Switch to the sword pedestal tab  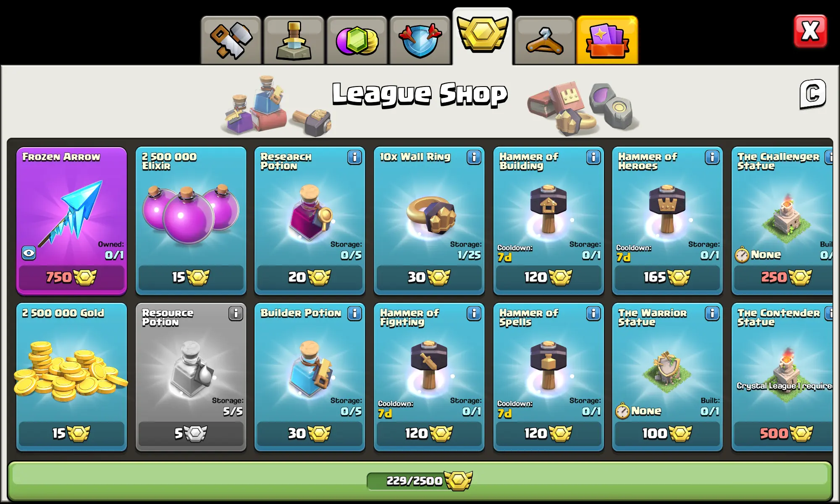coord(294,40)
